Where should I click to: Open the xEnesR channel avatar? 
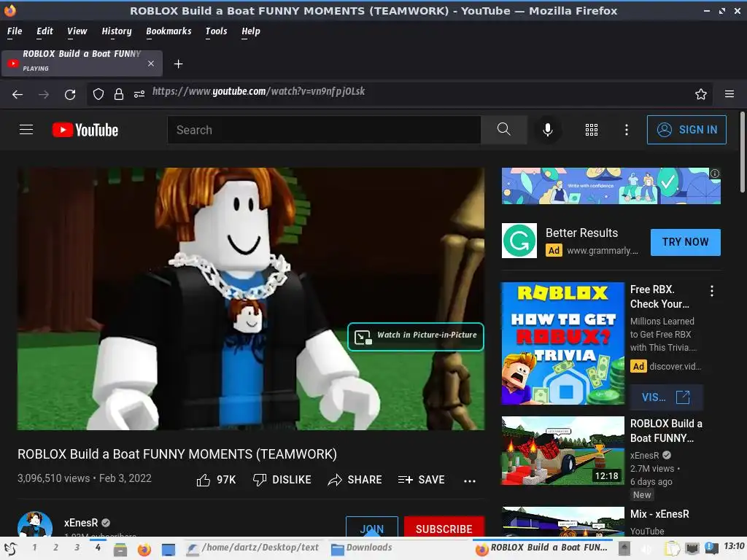click(35, 524)
